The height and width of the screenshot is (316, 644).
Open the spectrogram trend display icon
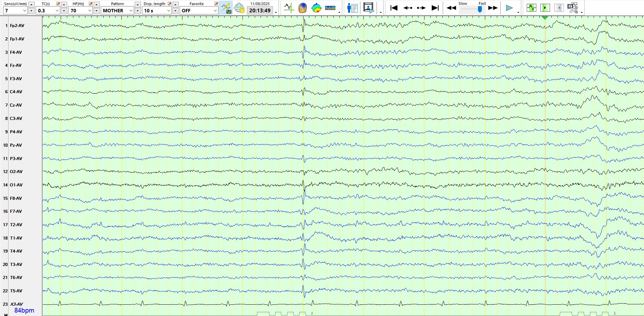[330, 8]
